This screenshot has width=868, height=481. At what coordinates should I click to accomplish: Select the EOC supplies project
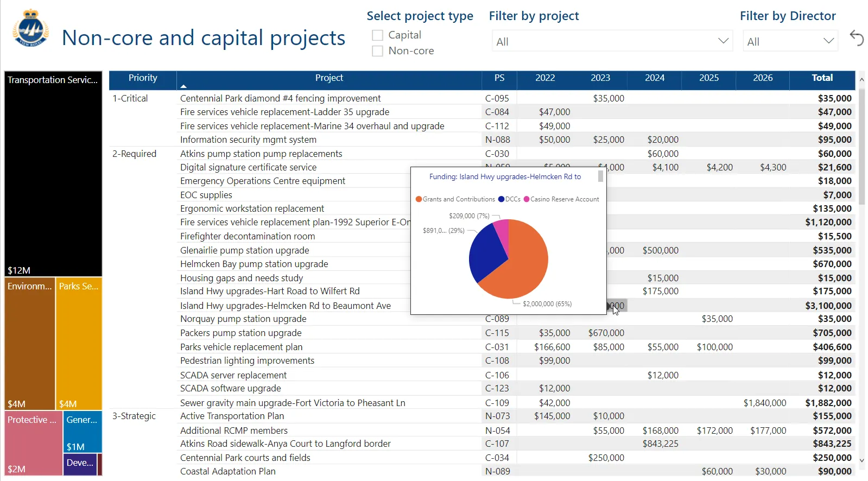click(x=206, y=195)
